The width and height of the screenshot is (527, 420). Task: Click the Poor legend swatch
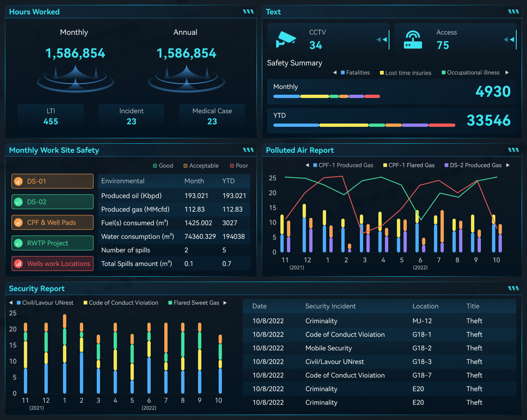(x=232, y=166)
